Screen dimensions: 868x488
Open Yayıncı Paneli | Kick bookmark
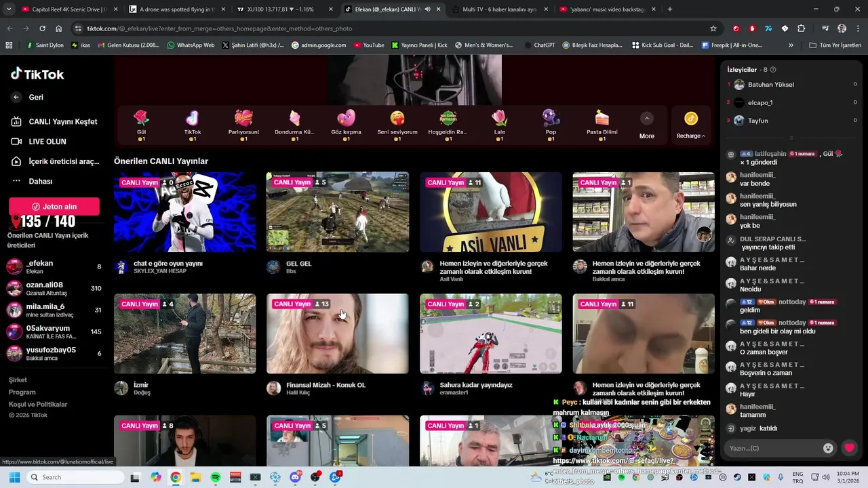pos(419,45)
